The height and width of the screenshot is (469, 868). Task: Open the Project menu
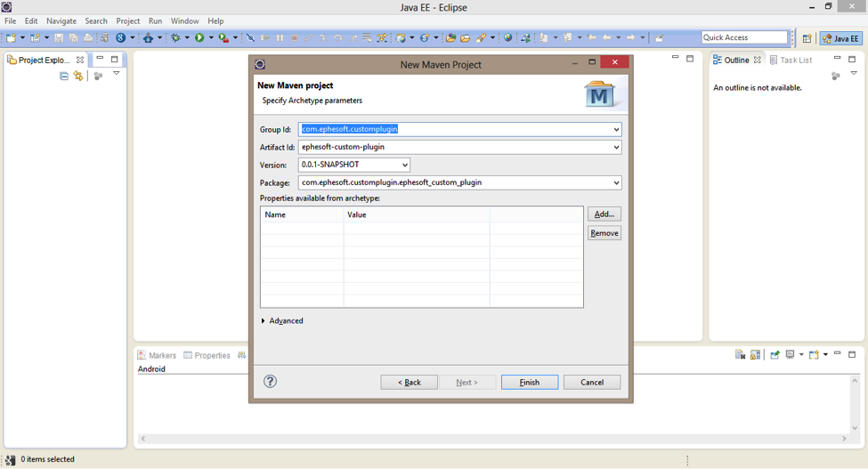[x=128, y=21]
